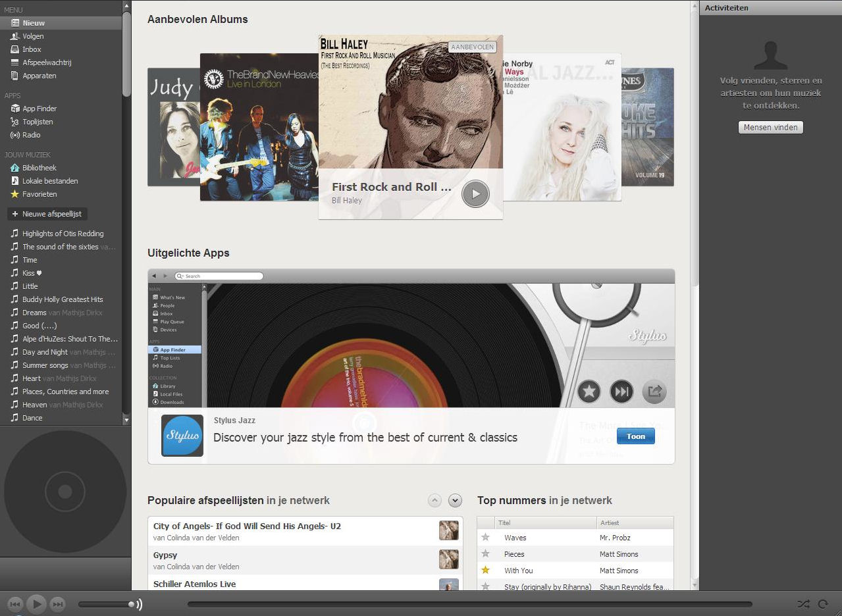
Task: Click the track progress bar
Action: (x=470, y=604)
